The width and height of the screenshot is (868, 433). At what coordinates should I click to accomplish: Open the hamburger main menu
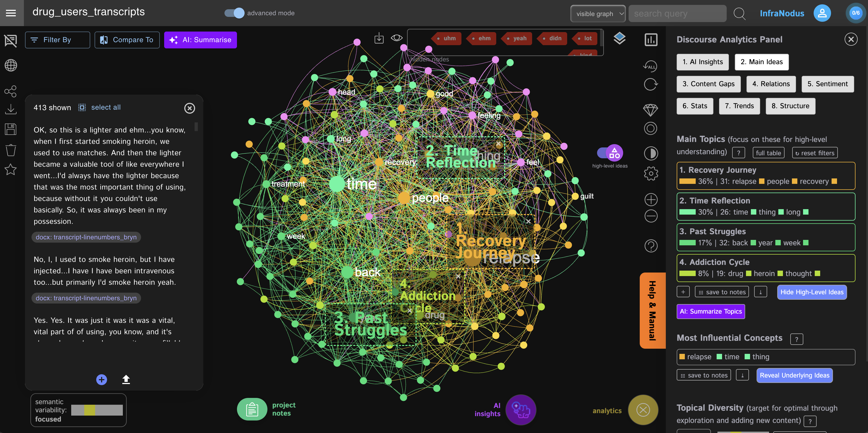(11, 13)
